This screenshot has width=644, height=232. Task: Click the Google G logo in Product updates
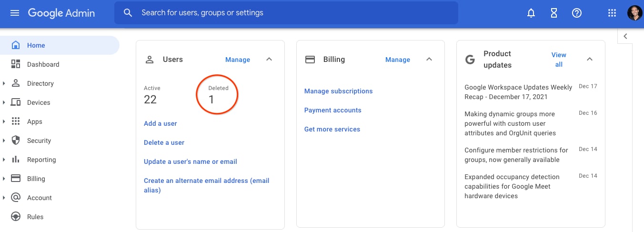pyautogui.click(x=470, y=60)
